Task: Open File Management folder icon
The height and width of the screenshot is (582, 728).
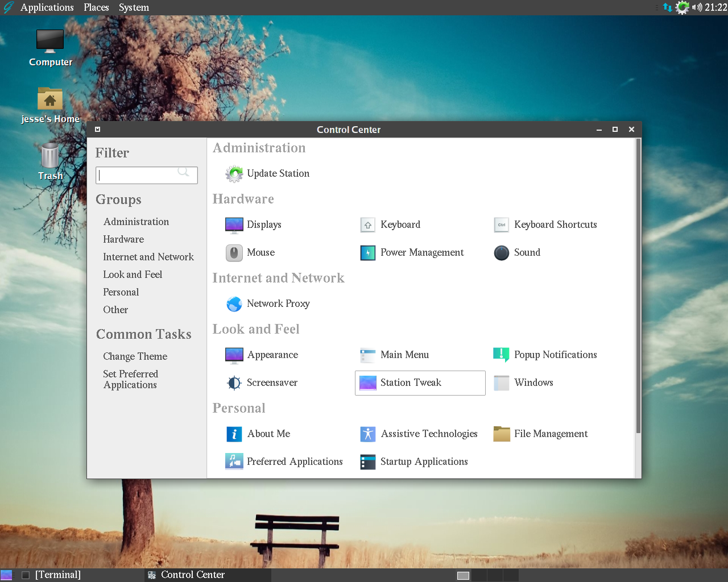Action: click(x=501, y=434)
